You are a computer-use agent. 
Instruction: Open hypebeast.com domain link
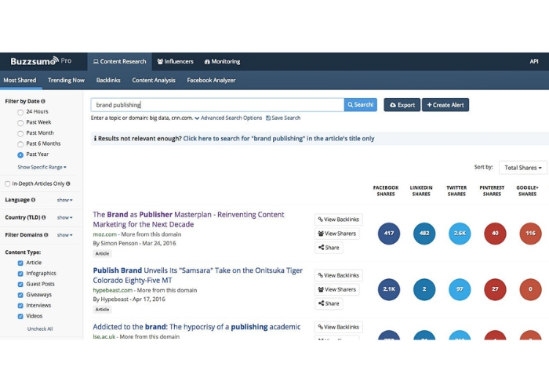(x=113, y=290)
